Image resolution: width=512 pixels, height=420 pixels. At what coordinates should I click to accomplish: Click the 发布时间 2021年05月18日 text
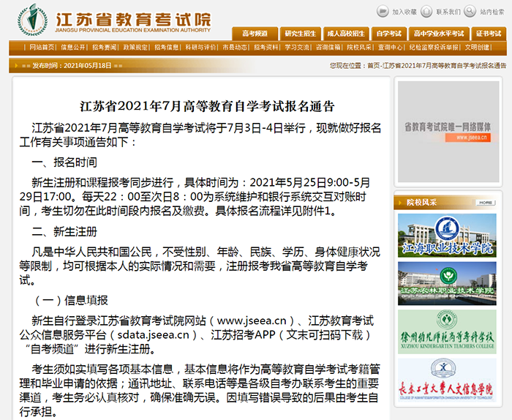click(72, 66)
